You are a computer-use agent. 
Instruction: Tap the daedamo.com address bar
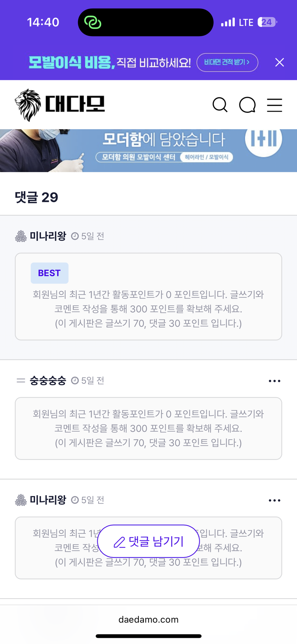[x=148, y=620]
